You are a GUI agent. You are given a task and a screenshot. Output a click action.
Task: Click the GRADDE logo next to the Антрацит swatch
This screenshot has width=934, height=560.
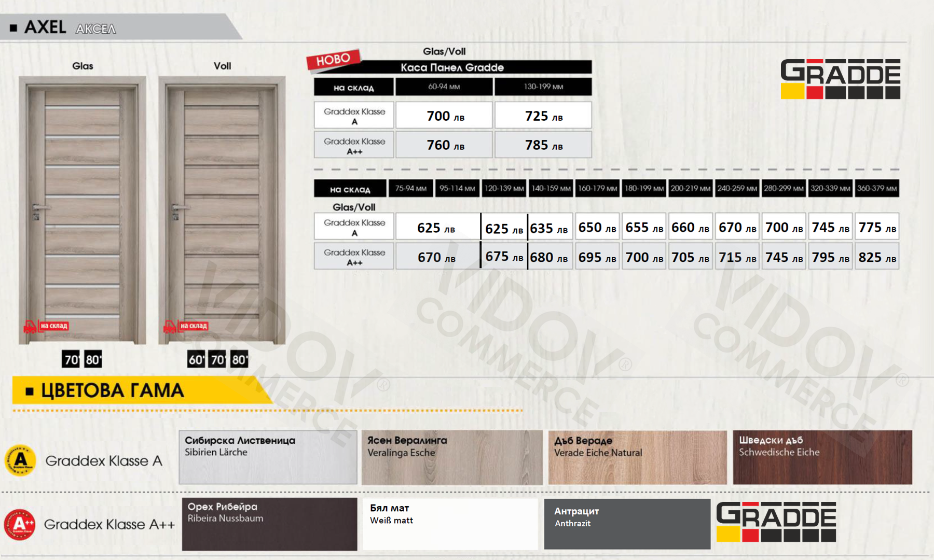776,522
